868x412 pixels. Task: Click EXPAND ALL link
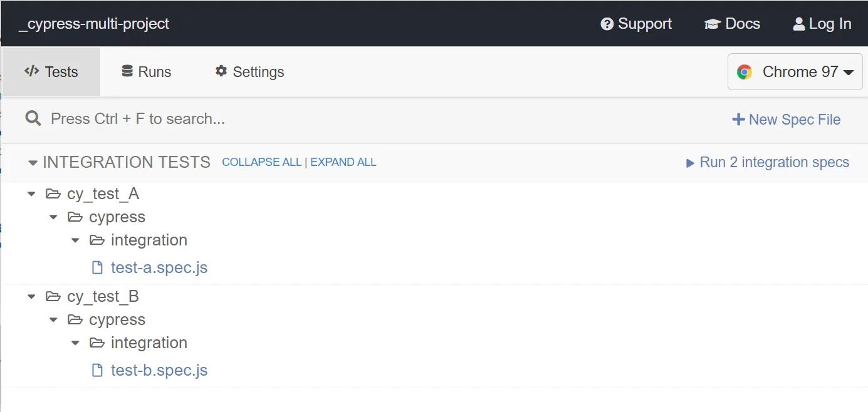343,162
